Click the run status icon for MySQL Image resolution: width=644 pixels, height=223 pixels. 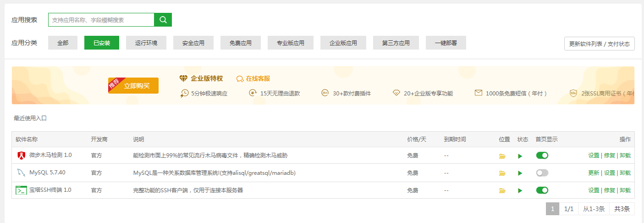[520, 173]
